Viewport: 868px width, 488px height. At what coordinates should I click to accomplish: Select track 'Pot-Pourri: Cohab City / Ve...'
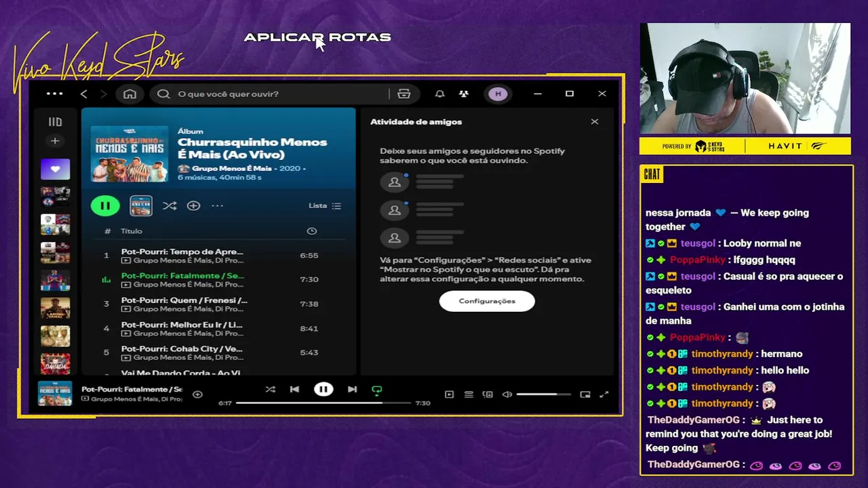217,352
